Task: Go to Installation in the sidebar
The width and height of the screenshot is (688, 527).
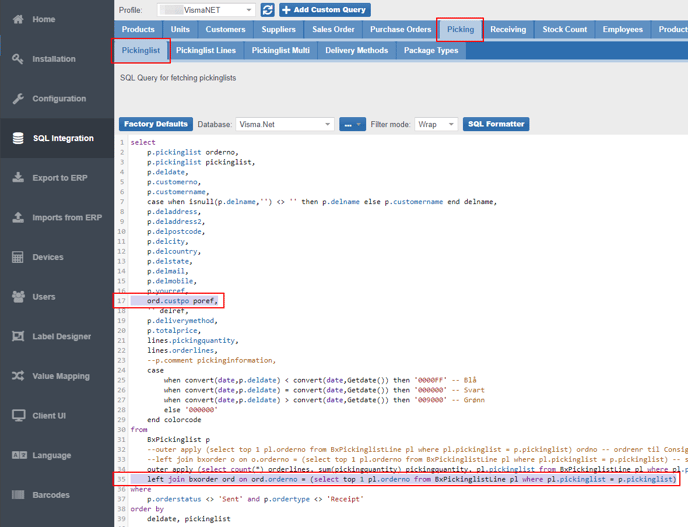Action: (x=57, y=59)
